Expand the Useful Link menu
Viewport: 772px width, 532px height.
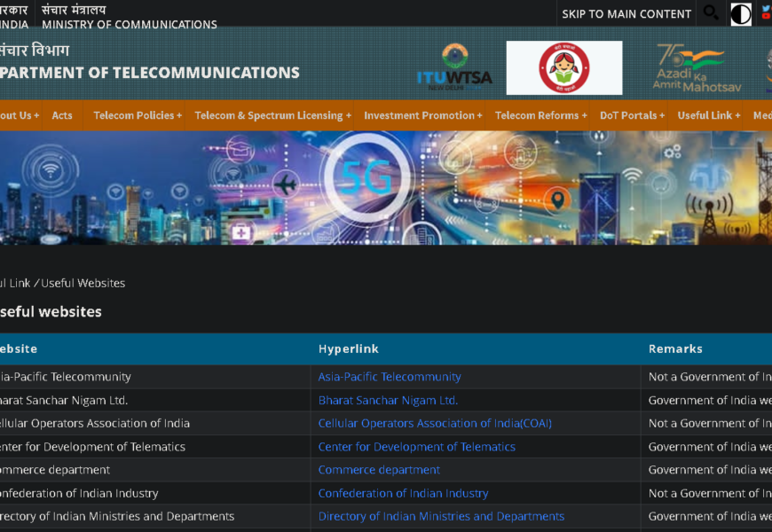click(x=708, y=115)
